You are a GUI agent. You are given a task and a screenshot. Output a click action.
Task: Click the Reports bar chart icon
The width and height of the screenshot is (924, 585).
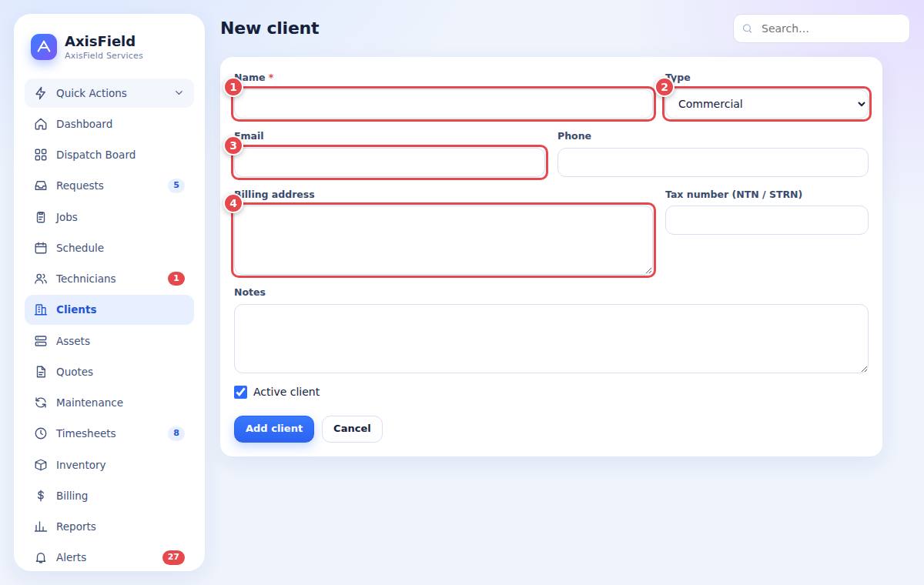41,526
